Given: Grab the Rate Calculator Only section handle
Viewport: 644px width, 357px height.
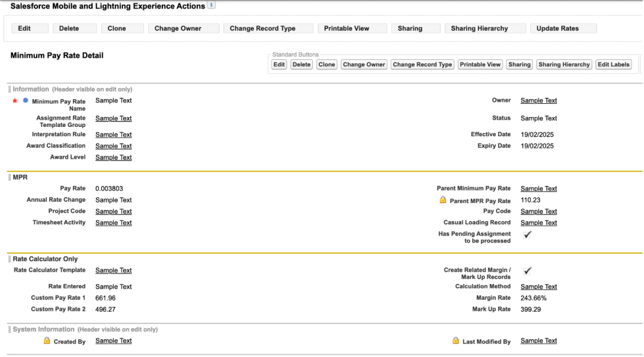Looking at the screenshot, I should click(x=9, y=259).
